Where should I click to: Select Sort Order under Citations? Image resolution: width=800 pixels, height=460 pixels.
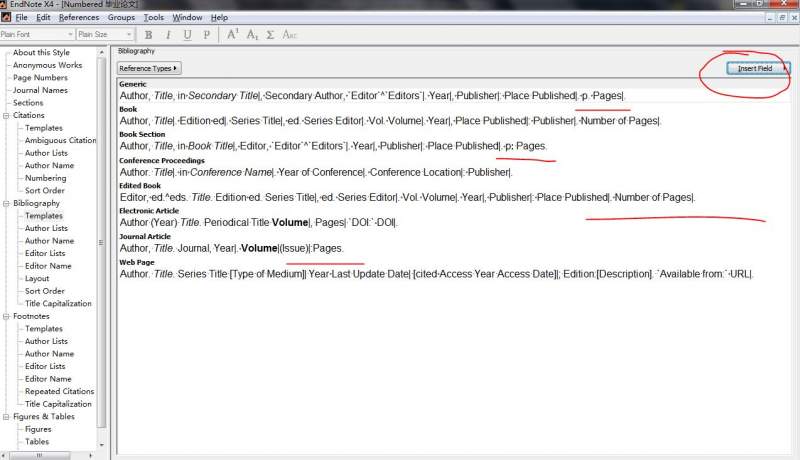pyautogui.click(x=45, y=191)
